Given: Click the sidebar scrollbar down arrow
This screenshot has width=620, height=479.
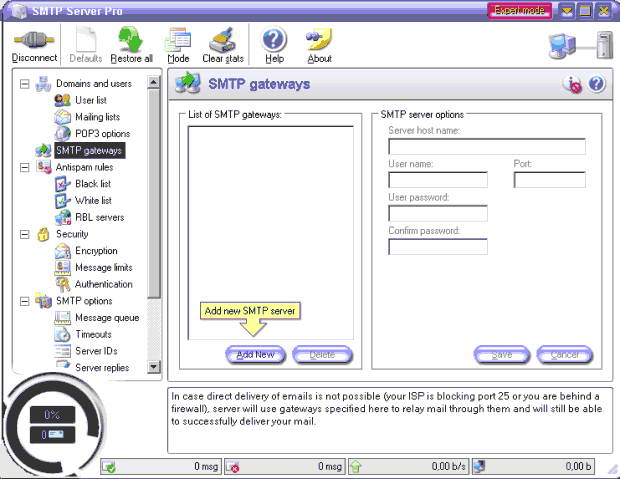Looking at the screenshot, I should [x=153, y=367].
